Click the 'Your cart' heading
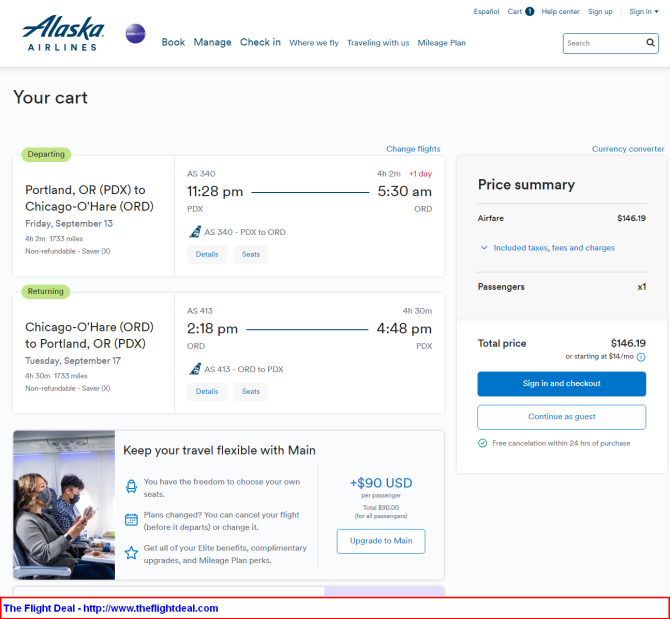The width and height of the screenshot is (670, 619). (x=50, y=97)
